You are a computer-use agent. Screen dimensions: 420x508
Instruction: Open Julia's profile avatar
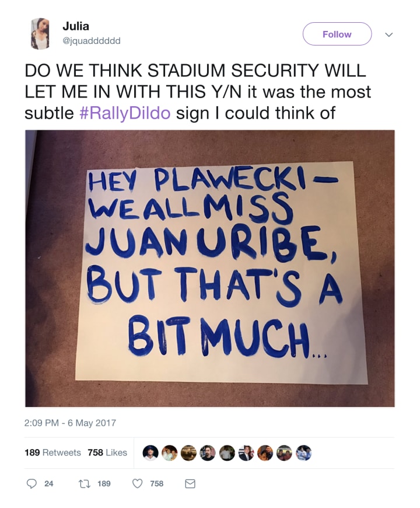pos(40,34)
